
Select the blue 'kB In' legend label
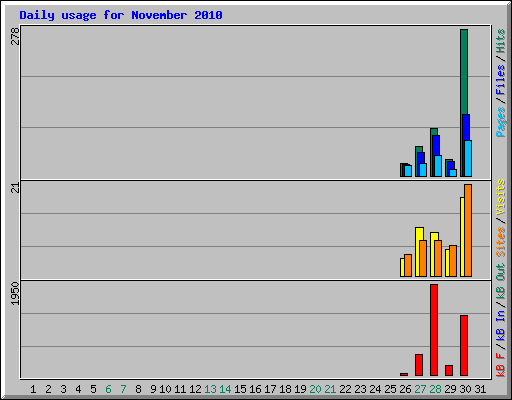click(x=500, y=326)
